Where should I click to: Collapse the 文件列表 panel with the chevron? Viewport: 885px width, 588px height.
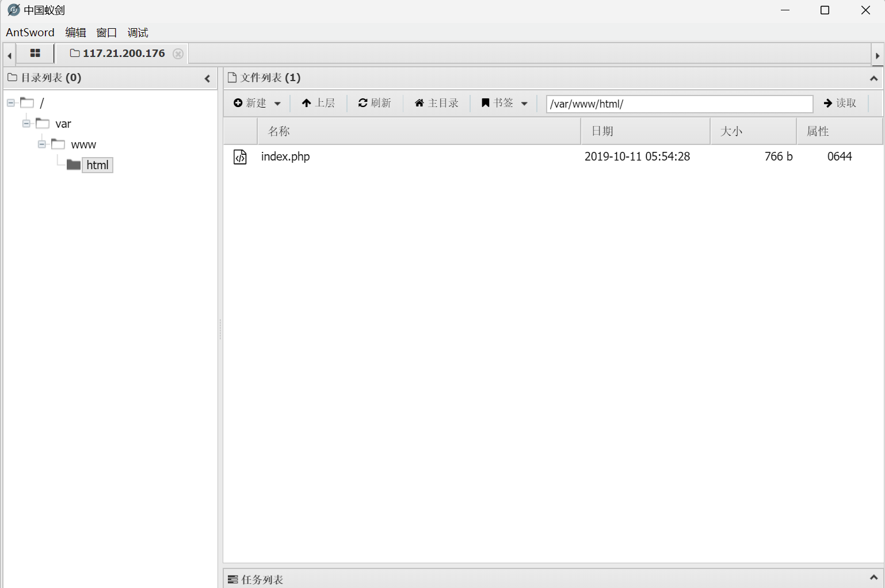click(873, 78)
